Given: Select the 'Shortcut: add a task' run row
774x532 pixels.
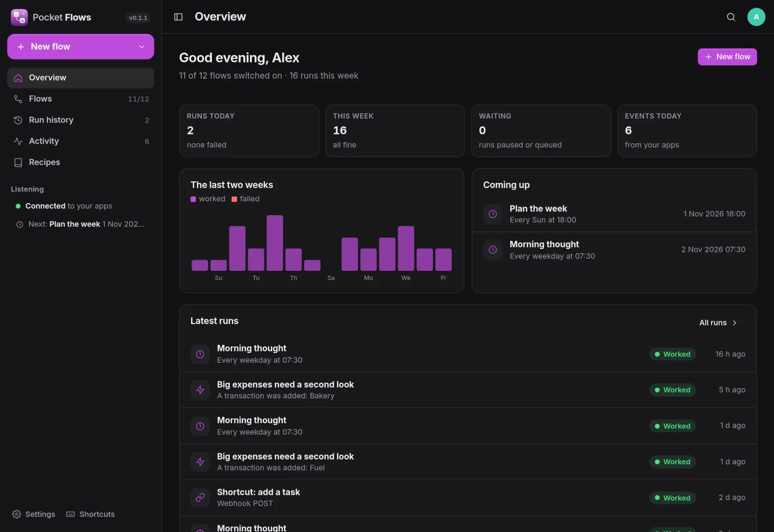Looking at the screenshot, I should click(468, 498).
